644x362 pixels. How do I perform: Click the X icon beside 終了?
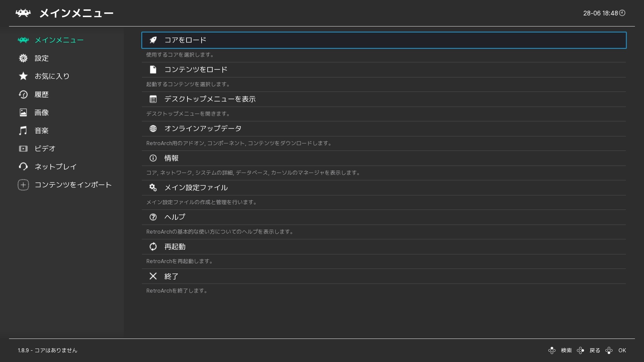tap(153, 276)
